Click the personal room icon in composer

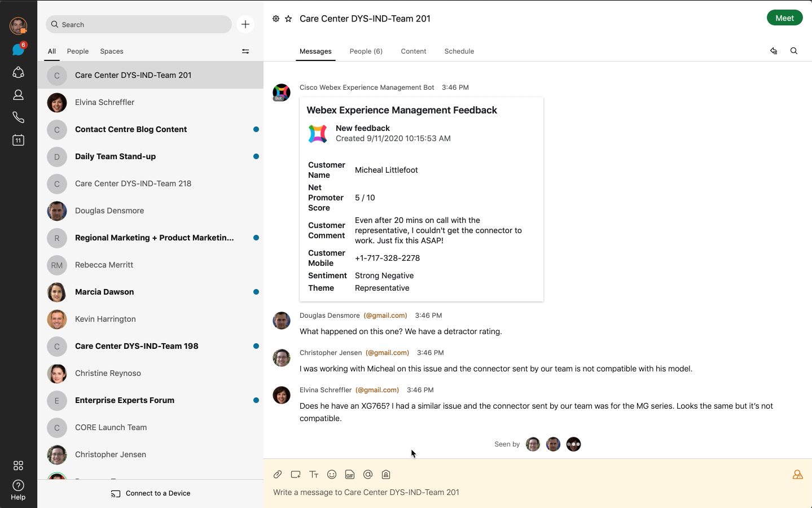[x=386, y=475]
